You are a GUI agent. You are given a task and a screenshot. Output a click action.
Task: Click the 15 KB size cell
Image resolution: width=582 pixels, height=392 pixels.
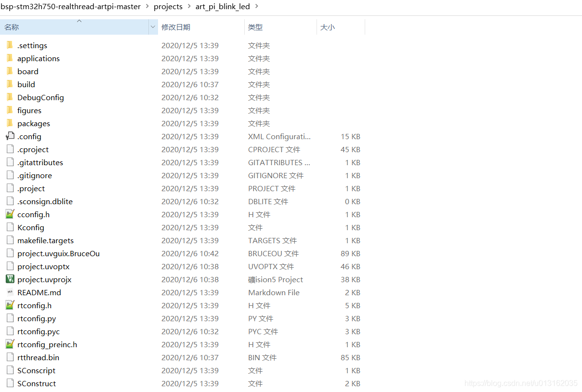350,136
